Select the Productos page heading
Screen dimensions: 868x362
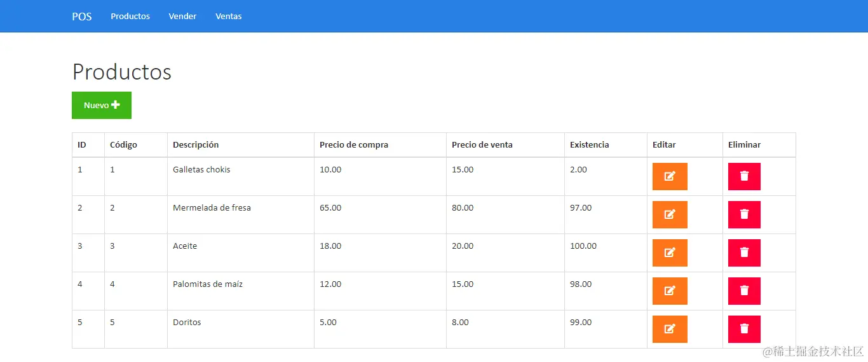[122, 72]
